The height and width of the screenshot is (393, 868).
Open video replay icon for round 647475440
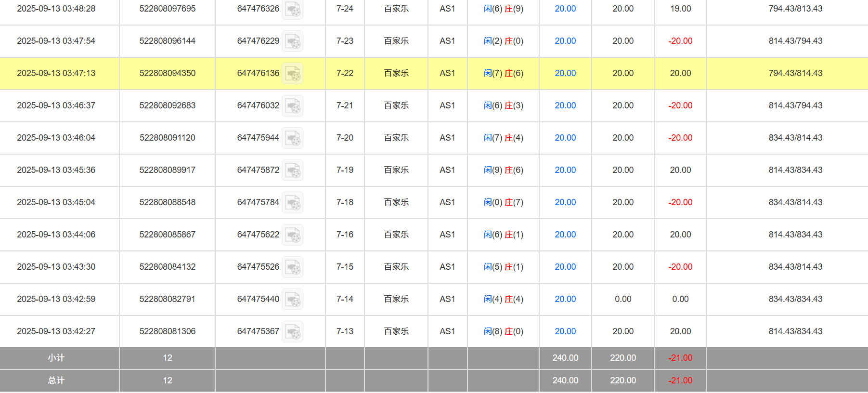tap(292, 299)
